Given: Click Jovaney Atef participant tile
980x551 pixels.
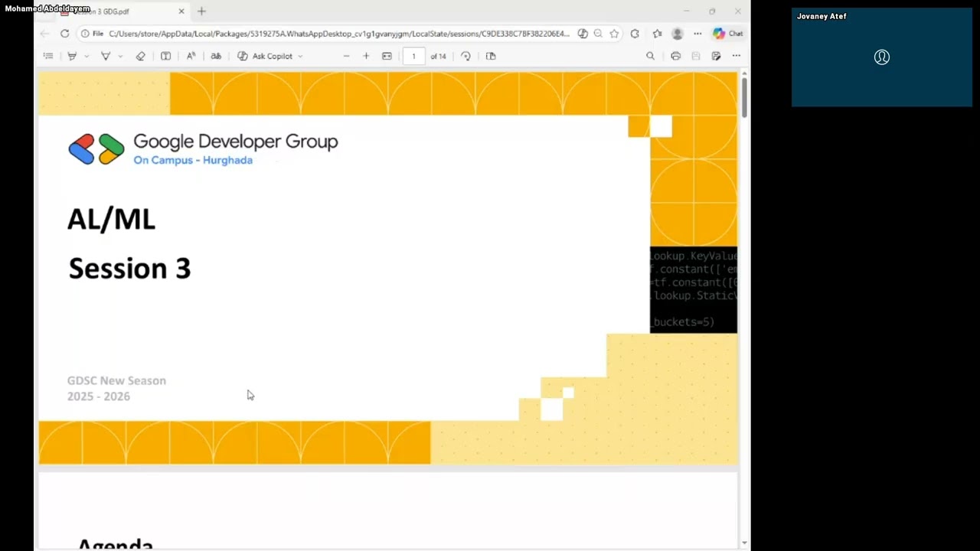Looking at the screenshot, I should coord(882,57).
